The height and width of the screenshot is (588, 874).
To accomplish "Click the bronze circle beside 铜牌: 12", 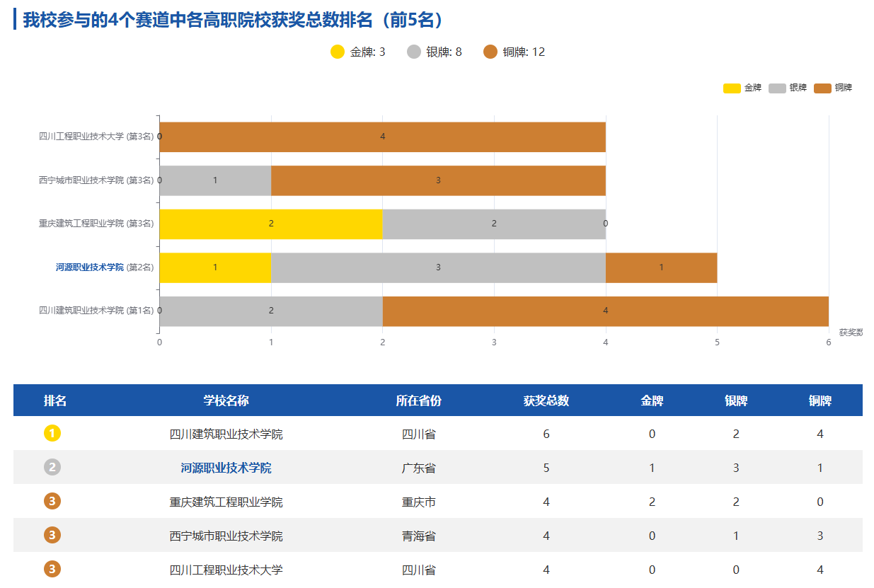I will coord(490,52).
